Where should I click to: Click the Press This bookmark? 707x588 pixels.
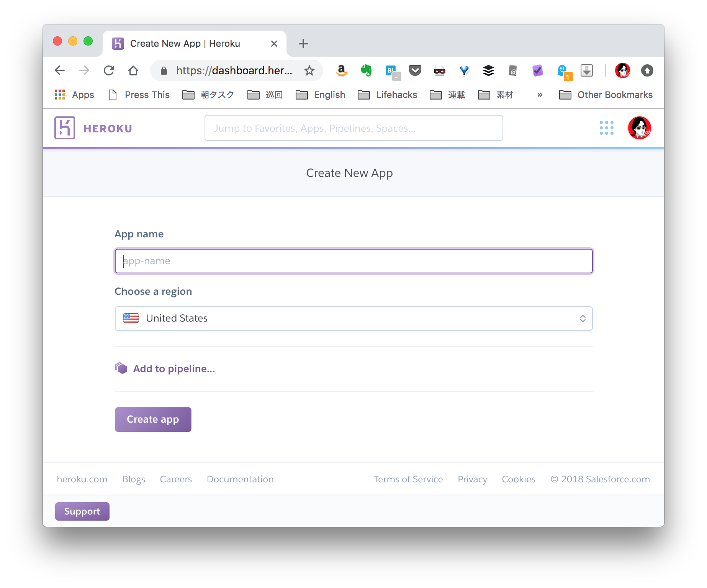[139, 95]
